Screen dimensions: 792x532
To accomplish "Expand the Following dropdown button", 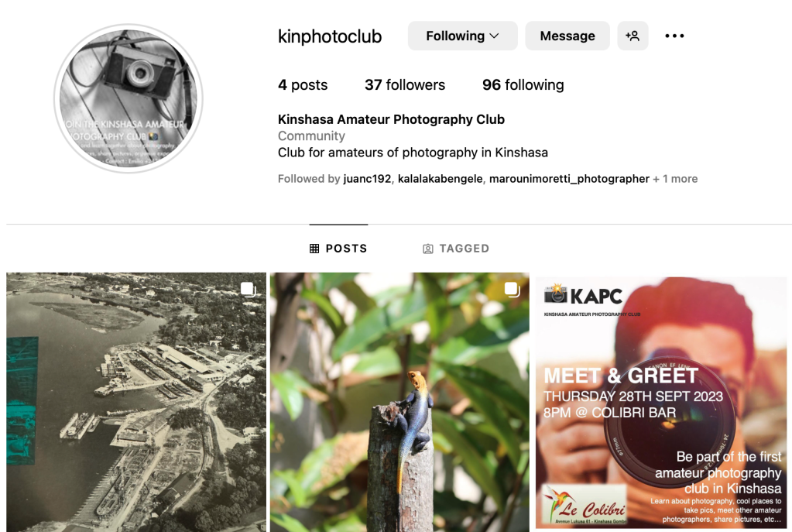I will click(463, 36).
